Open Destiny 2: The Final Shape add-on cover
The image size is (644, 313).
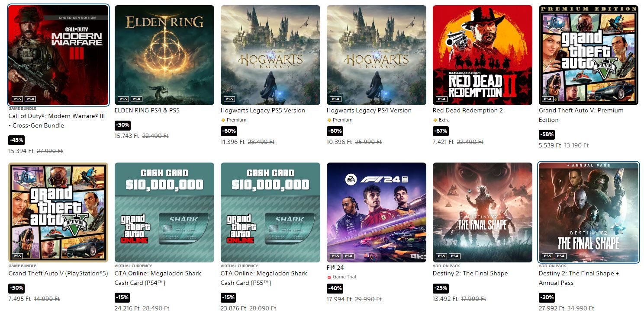483,212
